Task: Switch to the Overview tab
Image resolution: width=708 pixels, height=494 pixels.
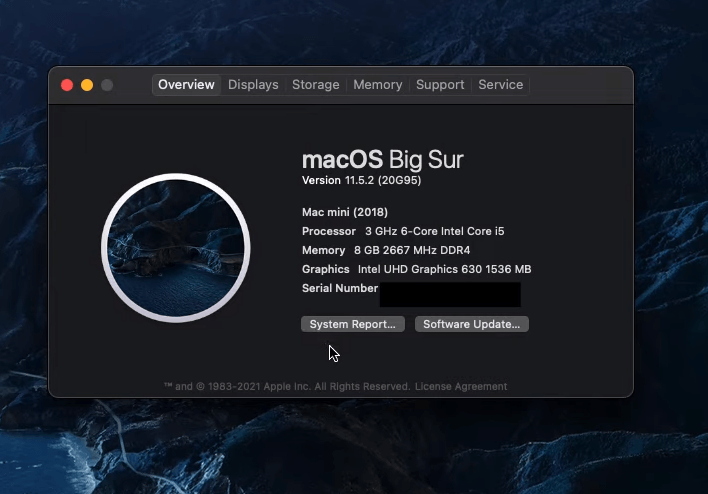Action: (x=186, y=85)
